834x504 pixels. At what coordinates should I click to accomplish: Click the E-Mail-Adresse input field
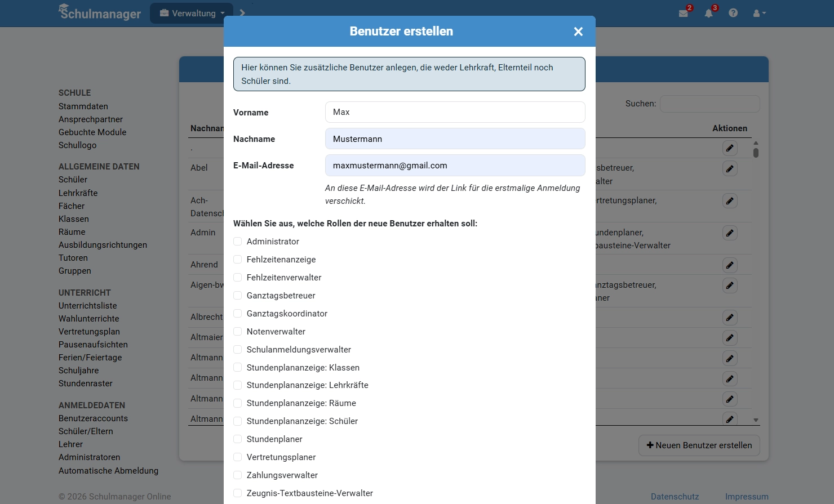tap(455, 166)
